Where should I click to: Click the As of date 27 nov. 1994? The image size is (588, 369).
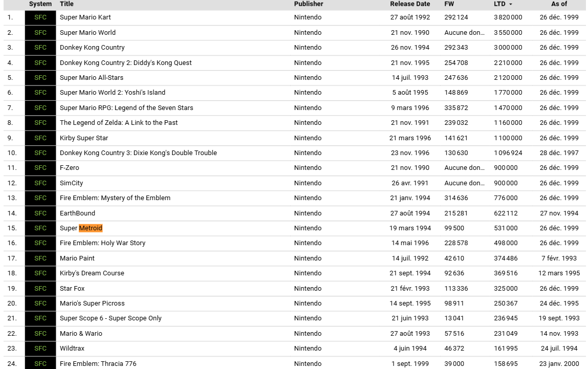[x=559, y=213]
